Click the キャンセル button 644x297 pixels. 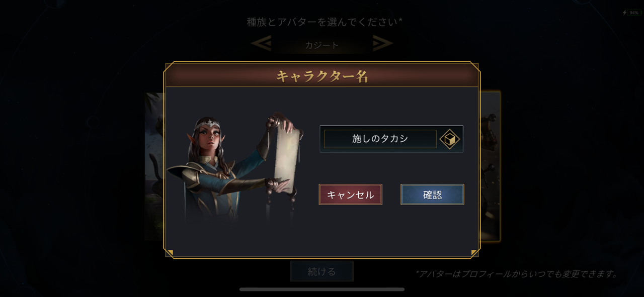351,194
